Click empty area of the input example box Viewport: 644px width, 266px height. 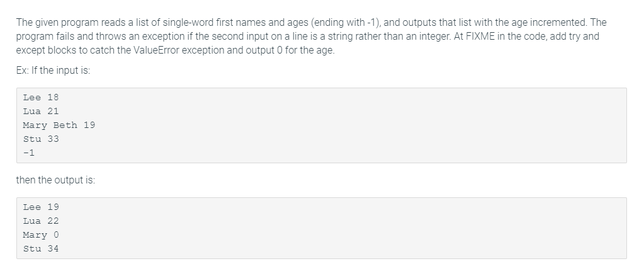[361, 125]
